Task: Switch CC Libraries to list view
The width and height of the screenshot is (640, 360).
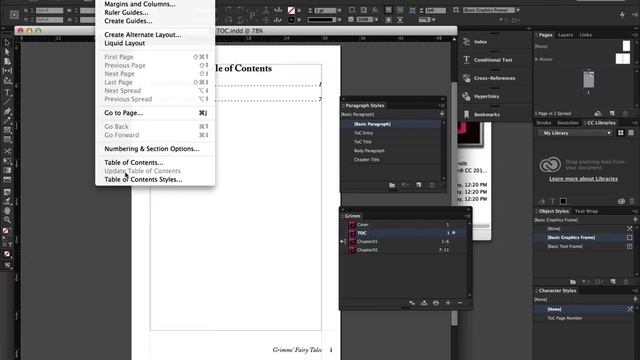Action: 631,133
